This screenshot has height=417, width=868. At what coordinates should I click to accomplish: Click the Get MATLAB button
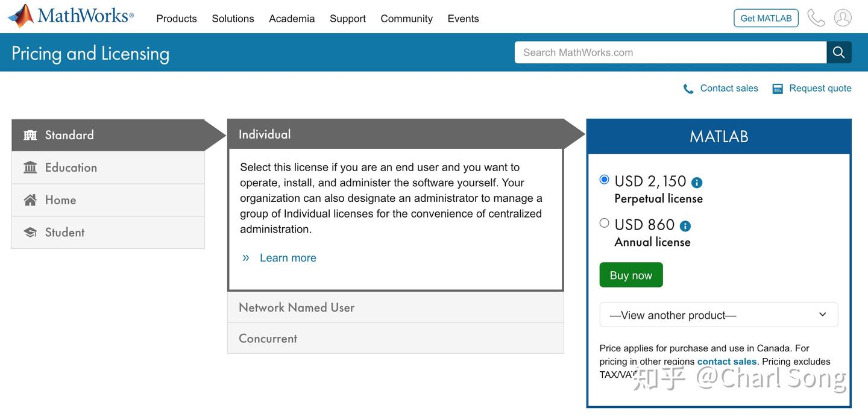click(766, 18)
